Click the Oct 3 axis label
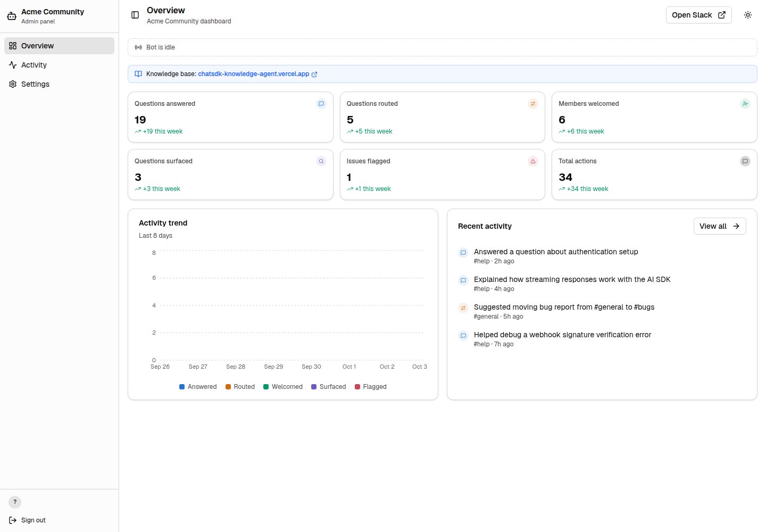The image size is (766, 532). point(420,367)
